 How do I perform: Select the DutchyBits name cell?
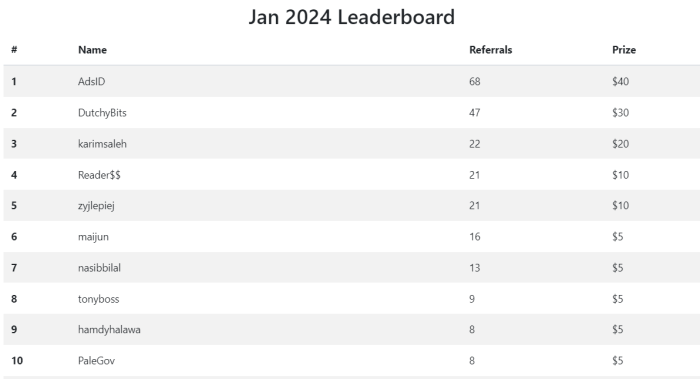pyautogui.click(x=102, y=112)
